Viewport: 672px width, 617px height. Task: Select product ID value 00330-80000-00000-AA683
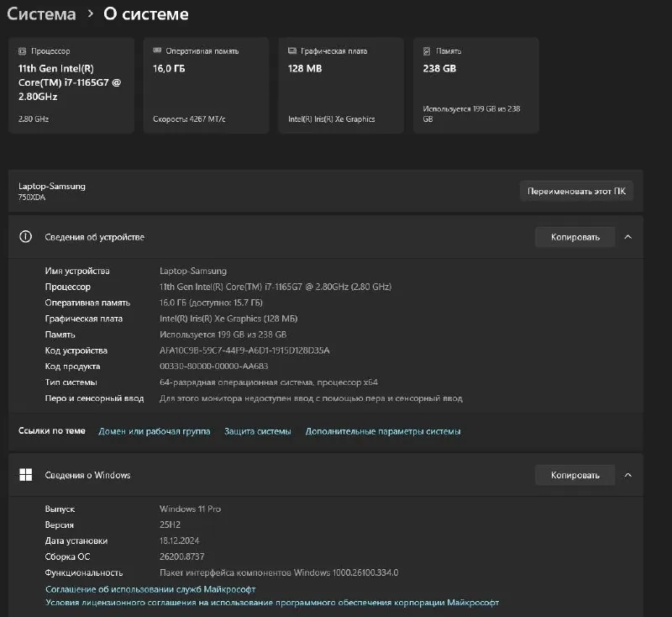pos(214,367)
